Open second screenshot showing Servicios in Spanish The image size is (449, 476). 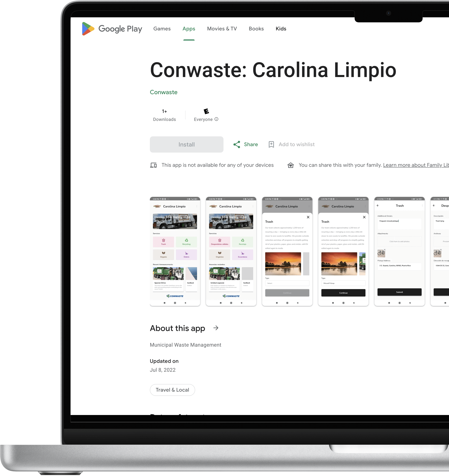click(231, 252)
